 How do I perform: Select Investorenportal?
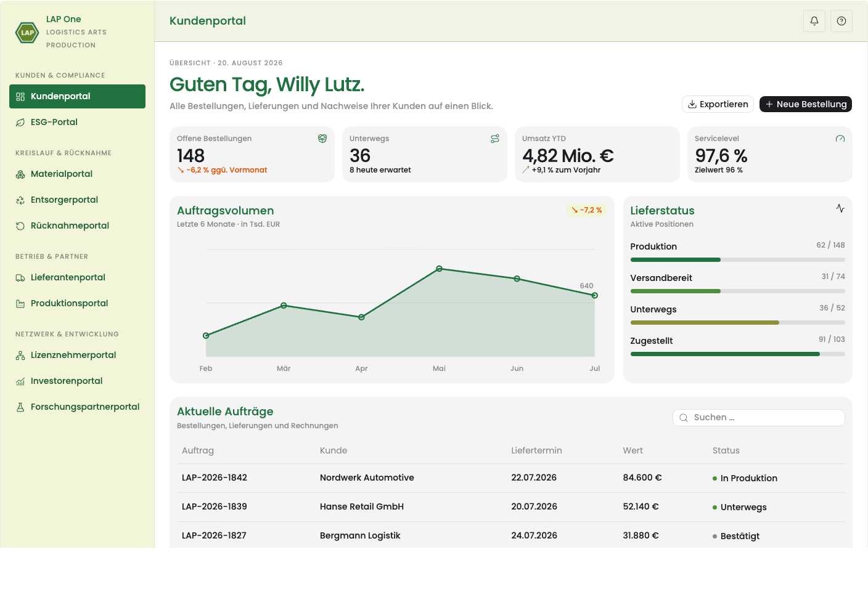77,381
